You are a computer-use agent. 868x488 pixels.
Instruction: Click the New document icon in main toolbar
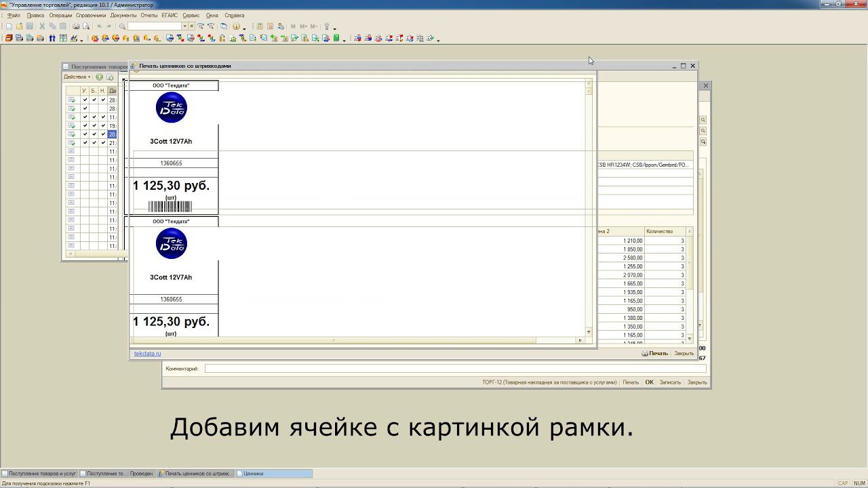pos(9,26)
